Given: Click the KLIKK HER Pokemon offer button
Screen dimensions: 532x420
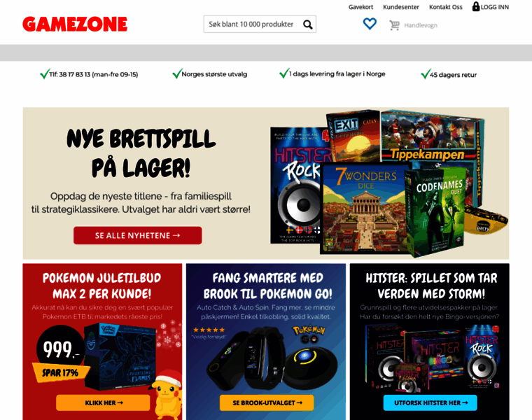Looking at the screenshot, I should (103, 402).
